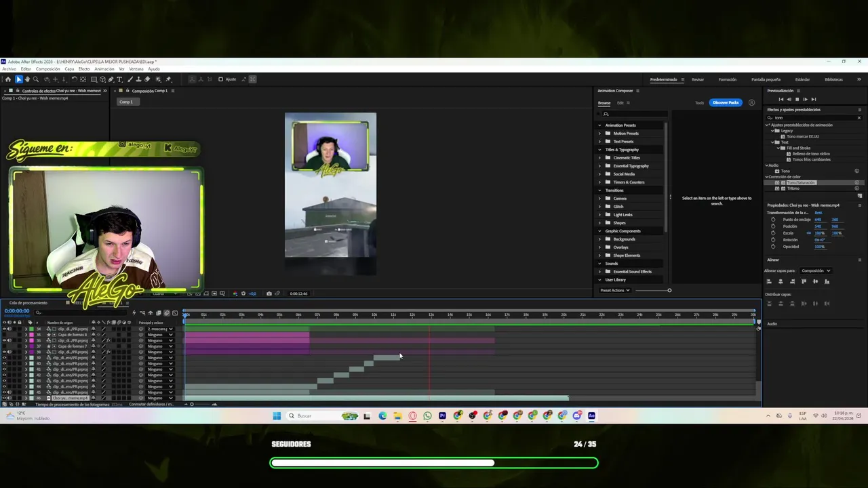This screenshot has width=868, height=488.
Task: Toggle visibility eye of layer 42
Action: pos(4,375)
